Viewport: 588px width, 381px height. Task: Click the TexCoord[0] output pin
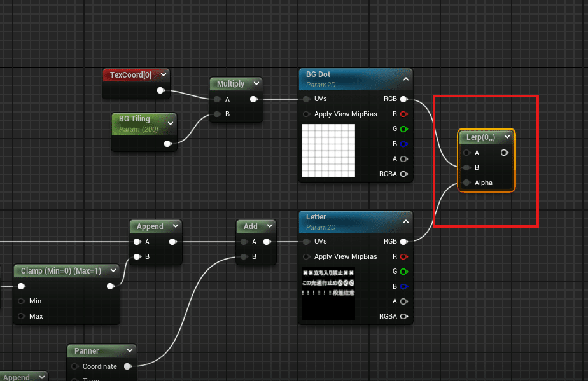[x=160, y=90]
